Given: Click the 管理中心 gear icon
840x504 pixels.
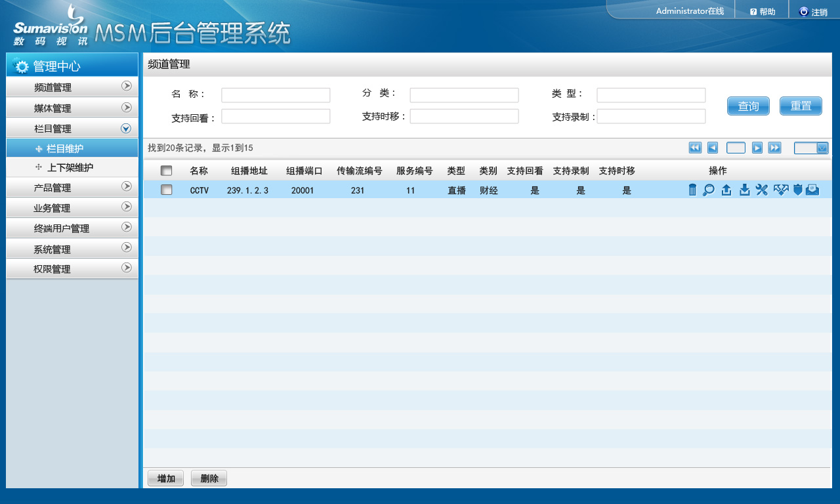Looking at the screenshot, I should pyautogui.click(x=22, y=66).
